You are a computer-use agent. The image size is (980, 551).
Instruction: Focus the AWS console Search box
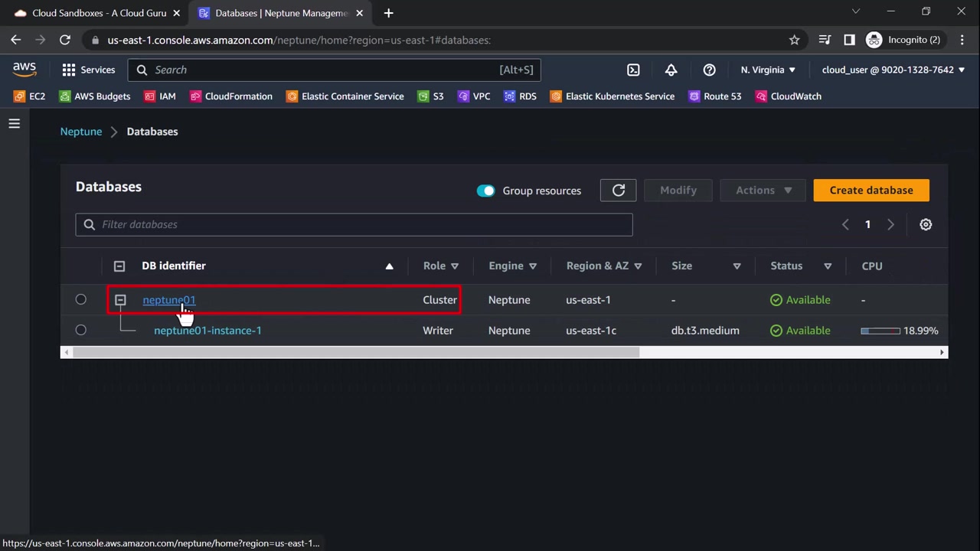point(335,70)
